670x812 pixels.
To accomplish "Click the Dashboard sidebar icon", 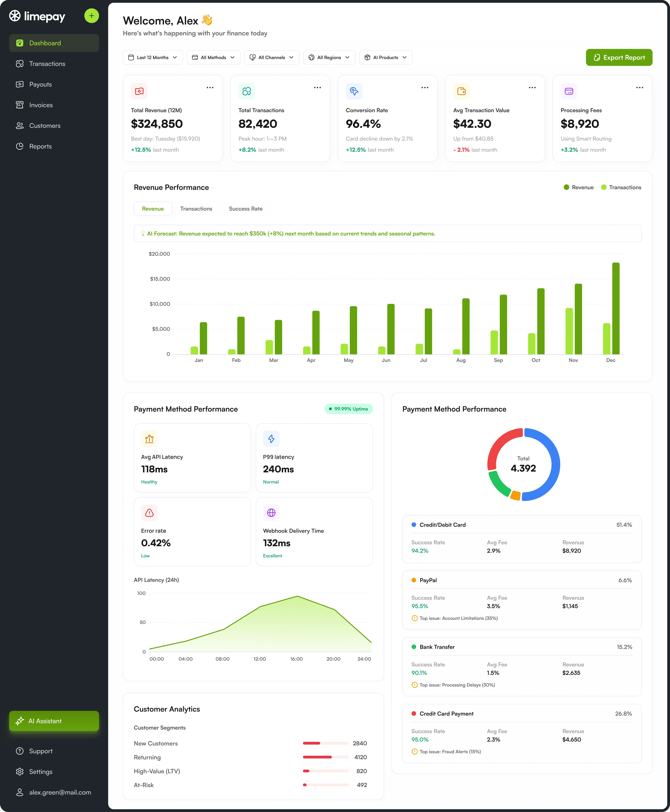I will (x=20, y=43).
